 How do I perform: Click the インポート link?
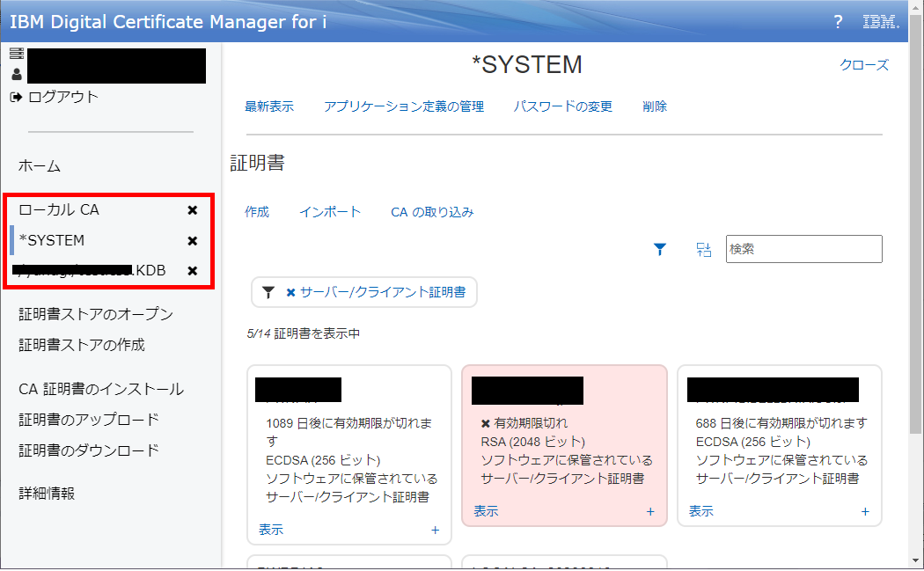[330, 212]
